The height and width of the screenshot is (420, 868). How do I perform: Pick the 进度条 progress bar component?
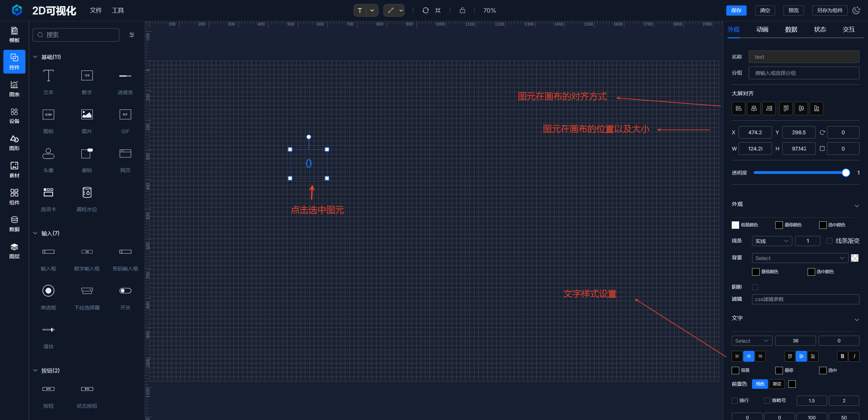tap(125, 81)
